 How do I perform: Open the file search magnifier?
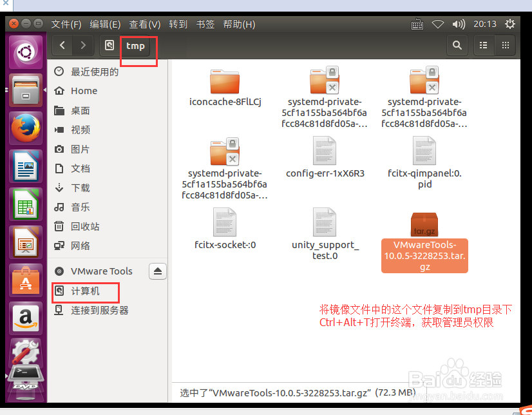point(457,45)
